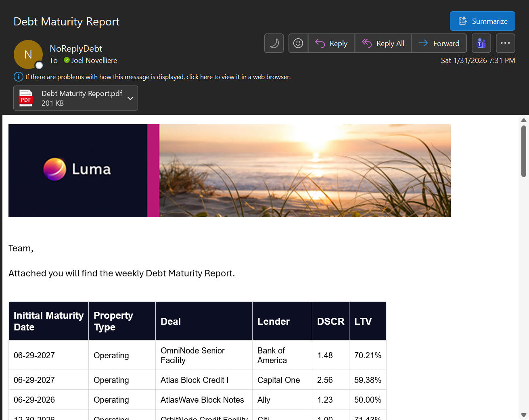This screenshot has width=529, height=420.
Task: Click the Summarize Copilot button
Action: [x=482, y=21]
